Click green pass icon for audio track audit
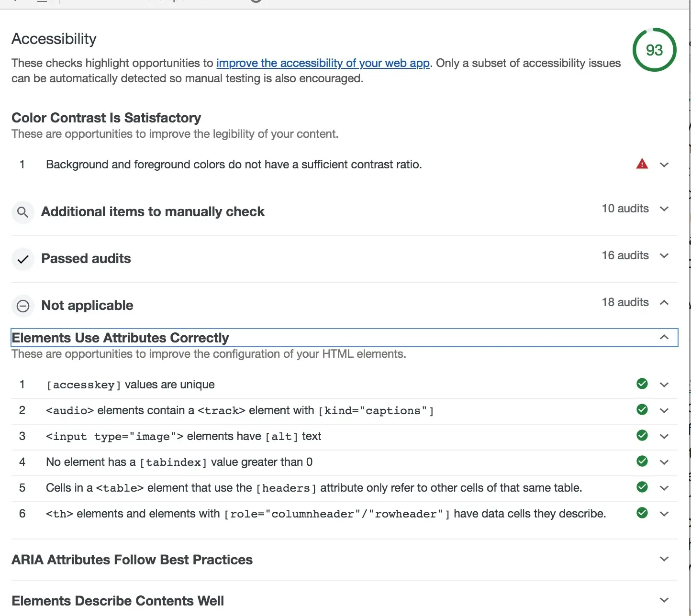 642,410
